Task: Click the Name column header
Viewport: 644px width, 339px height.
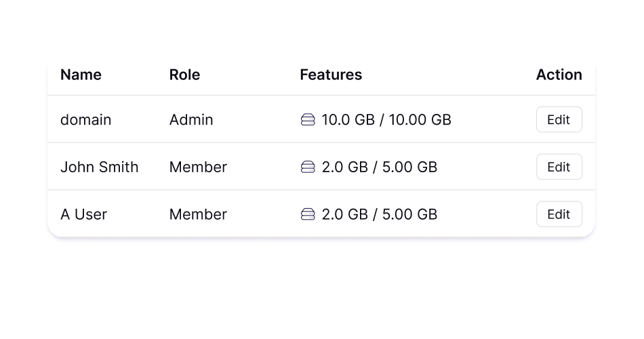Action: (81, 75)
